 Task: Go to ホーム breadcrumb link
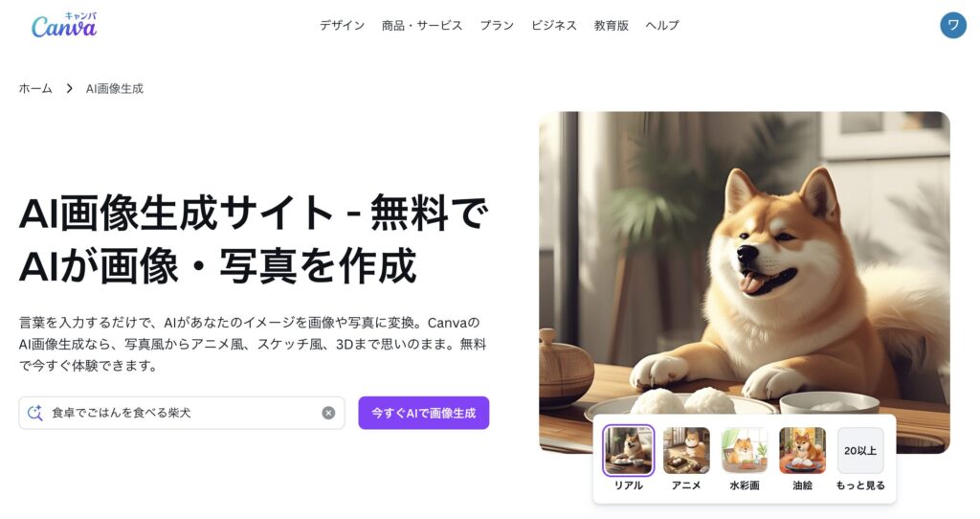point(35,89)
